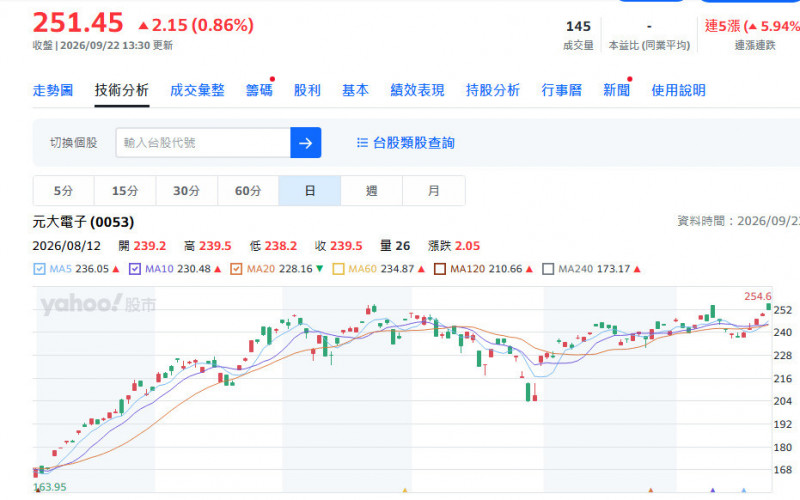Choose the 30分 chart interval
Viewport: 800px width, 500px height.
click(186, 191)
